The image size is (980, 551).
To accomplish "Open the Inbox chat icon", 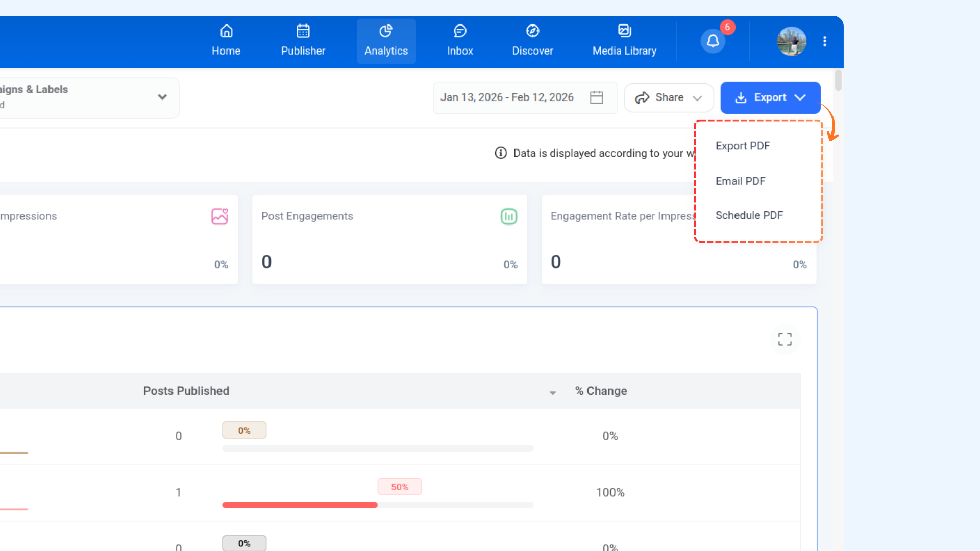I will (460, 32).
